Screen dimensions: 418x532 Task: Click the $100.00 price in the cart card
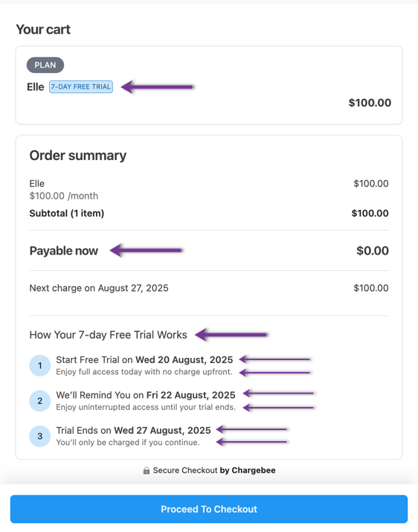pos(370,103)
